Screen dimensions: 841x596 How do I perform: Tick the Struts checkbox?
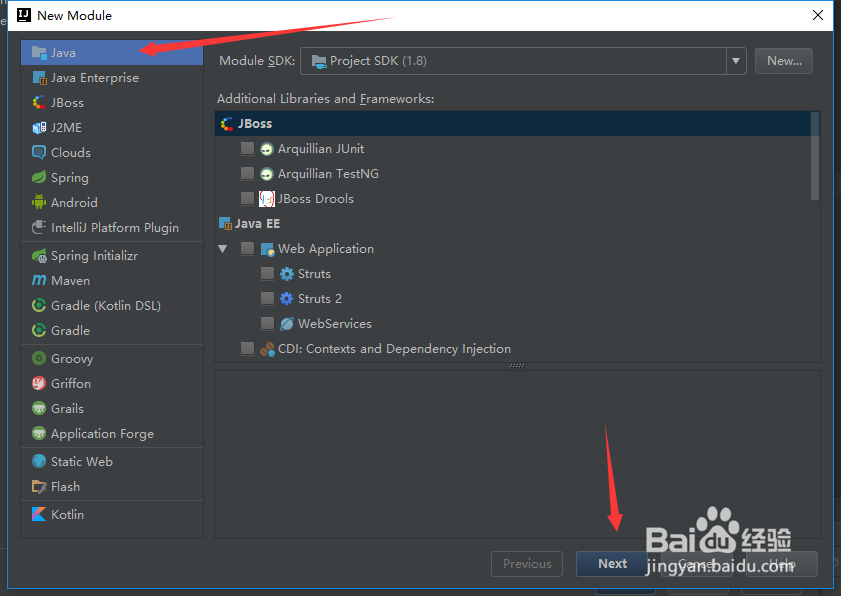click(x=267, y=274)
